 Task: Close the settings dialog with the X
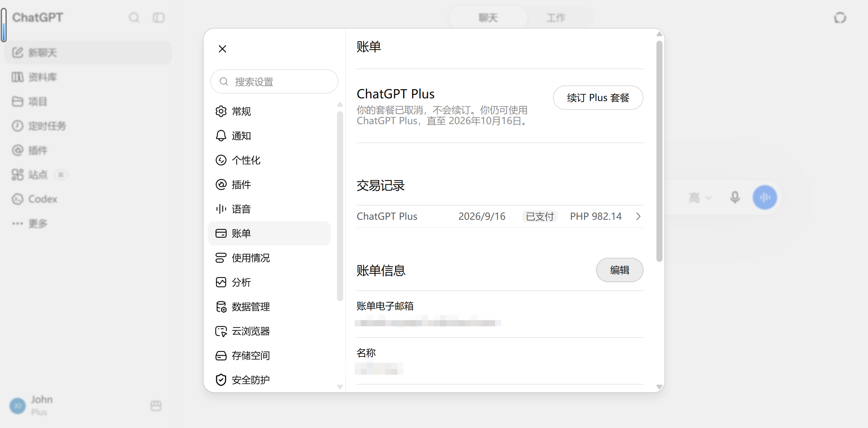(222, 49)
